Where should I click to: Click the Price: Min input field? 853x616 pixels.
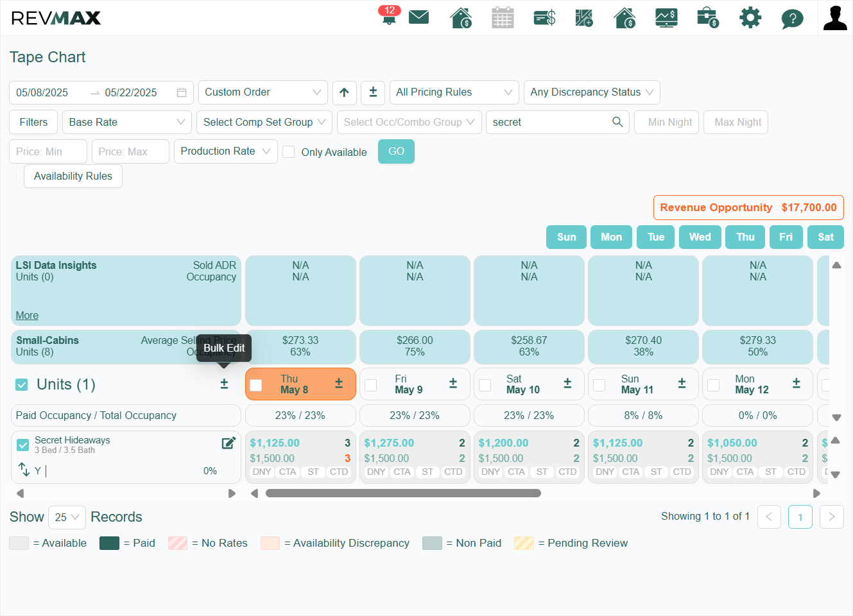click(x=48, y=151)
